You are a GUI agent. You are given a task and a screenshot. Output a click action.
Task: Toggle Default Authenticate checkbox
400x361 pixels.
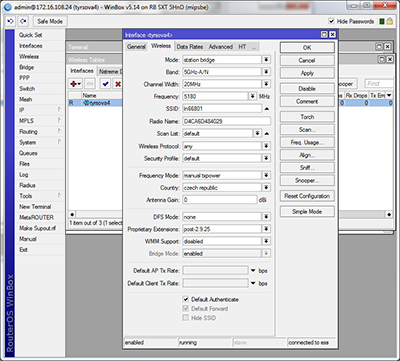pyautogui.click(x=186, y=299)
